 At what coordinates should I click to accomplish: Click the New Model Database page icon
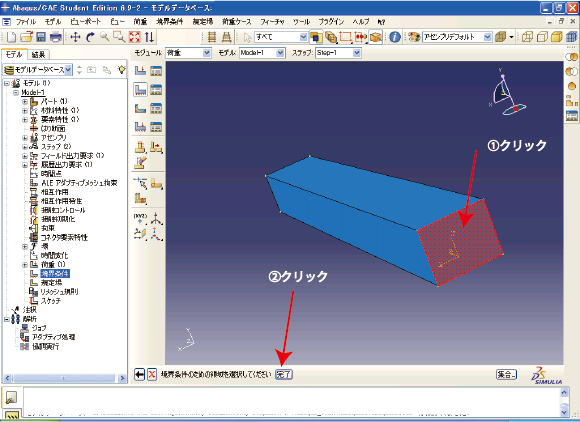[11, 37]
